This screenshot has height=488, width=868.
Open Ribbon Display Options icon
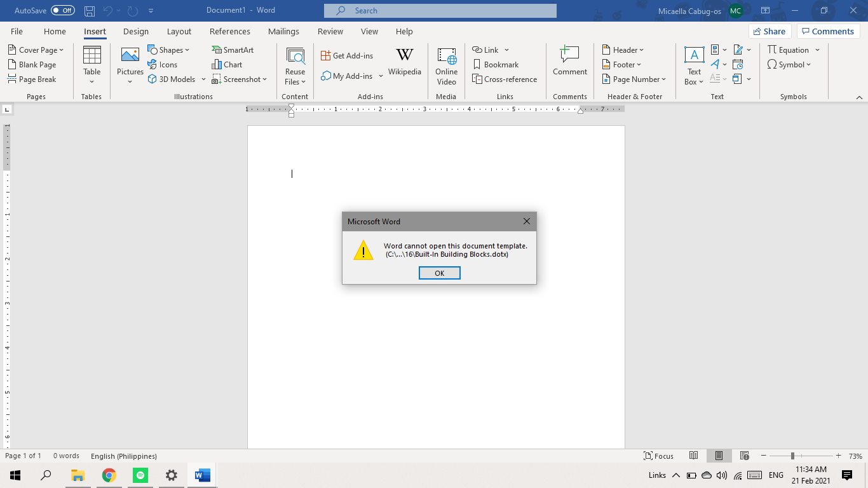tap(766, 11)
